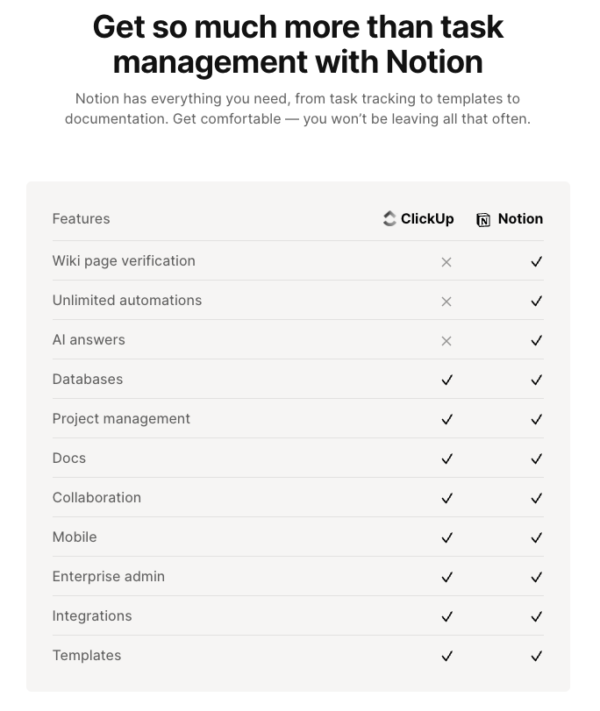
Task: Click Notion's checkmark for AI answers
Action: coord(537,341)
